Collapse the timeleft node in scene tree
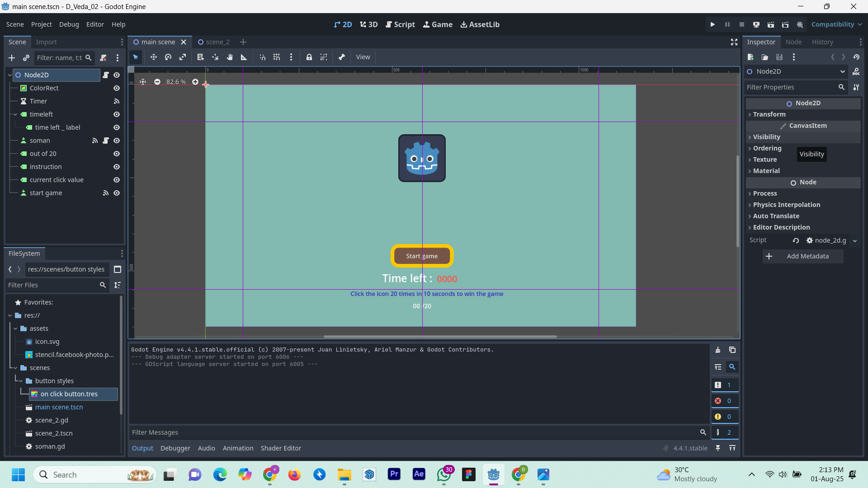The width and height of the screenshot is (868, 488). click(15, 114)
